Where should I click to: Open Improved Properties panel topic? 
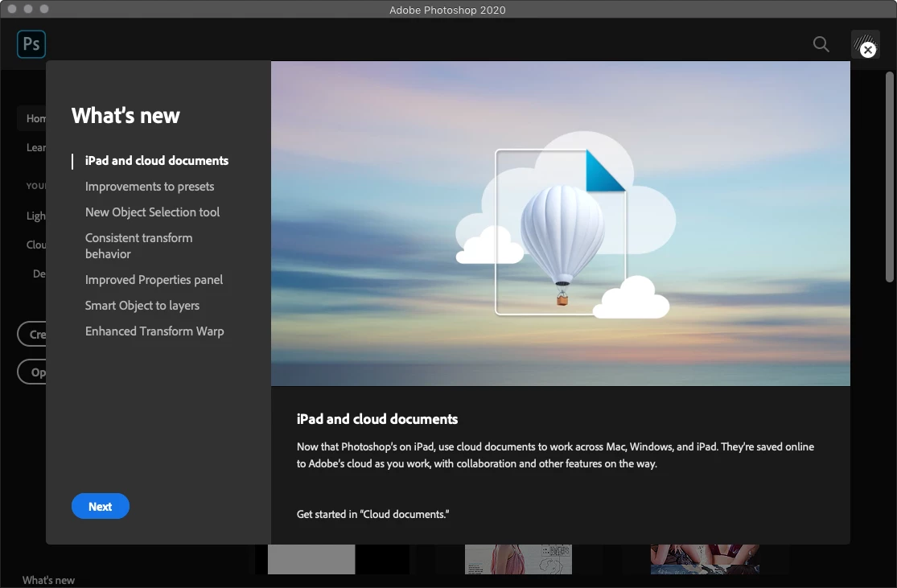pyautogui.click(x=154, y=280)
